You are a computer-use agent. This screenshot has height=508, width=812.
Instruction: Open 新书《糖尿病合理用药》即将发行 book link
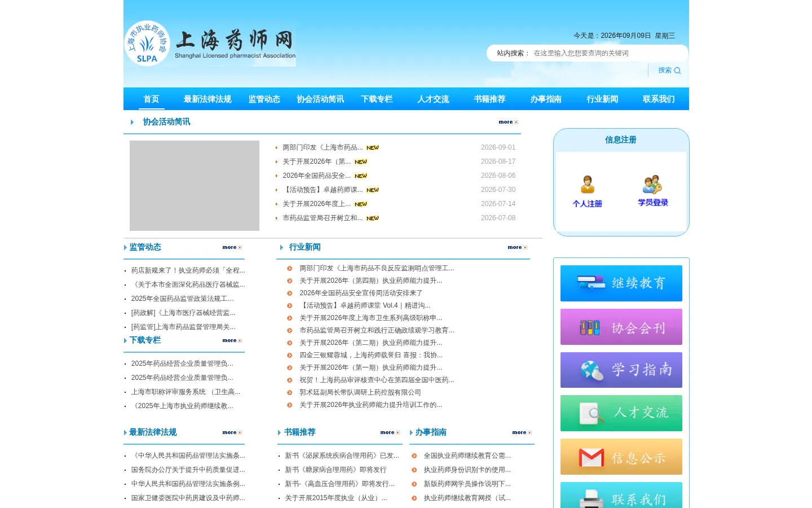[x=336, y=470]
